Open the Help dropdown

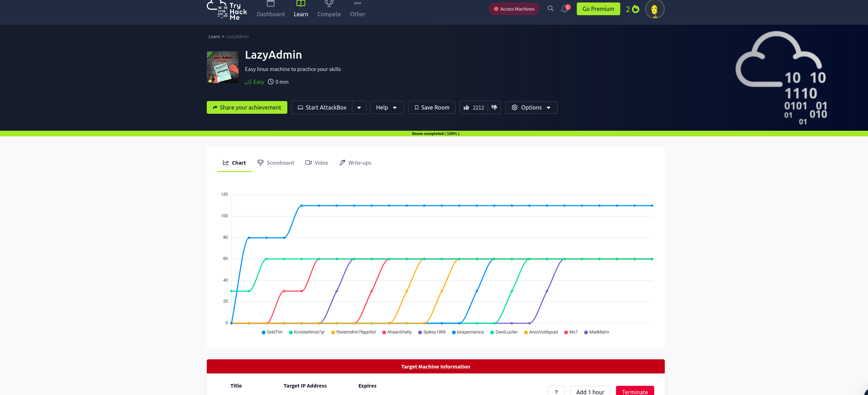pyautogui.click(x=387, y=107)
